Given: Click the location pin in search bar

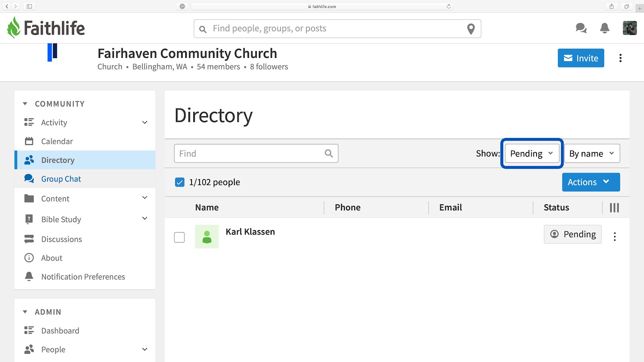Looking at the screenshot, I should click(471, 29).
